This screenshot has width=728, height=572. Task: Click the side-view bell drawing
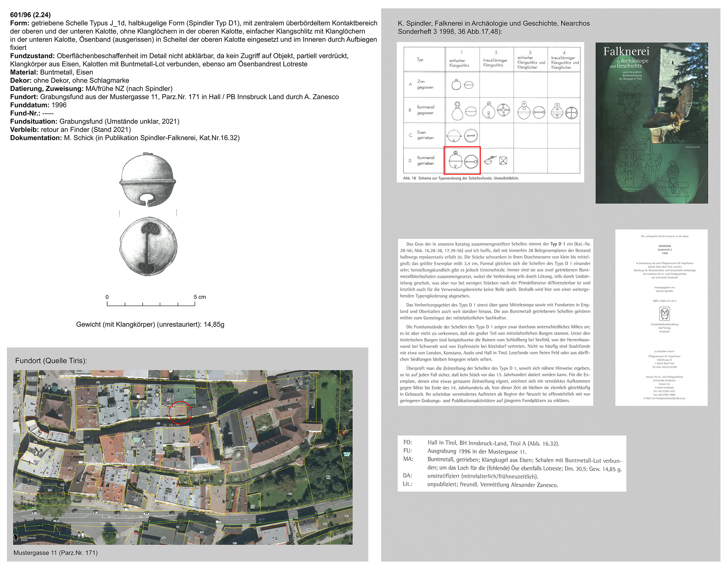pos(148,180)
